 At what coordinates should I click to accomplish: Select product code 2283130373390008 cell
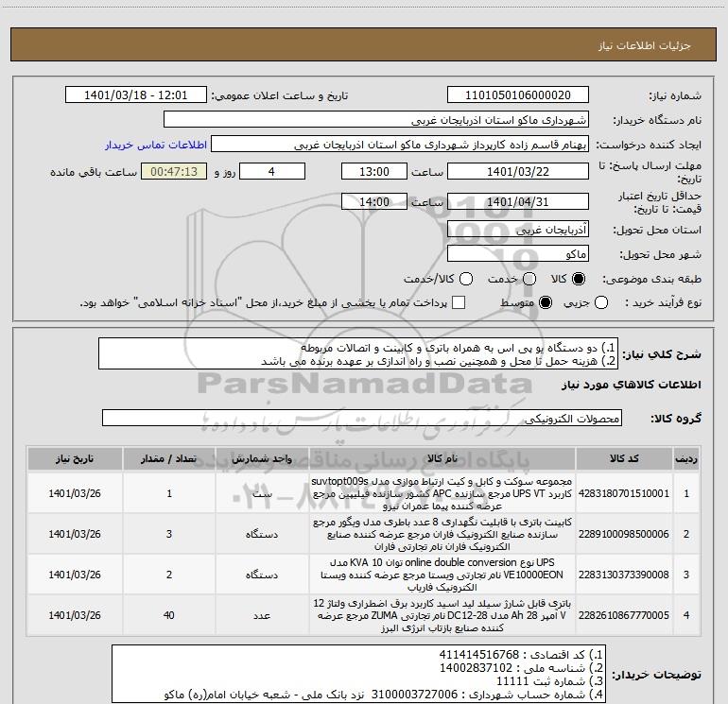pyautogui.click(x=624, y=575)
